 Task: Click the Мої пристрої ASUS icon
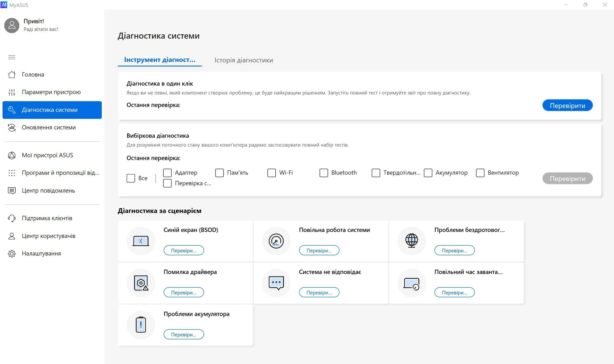pos(12,155)
